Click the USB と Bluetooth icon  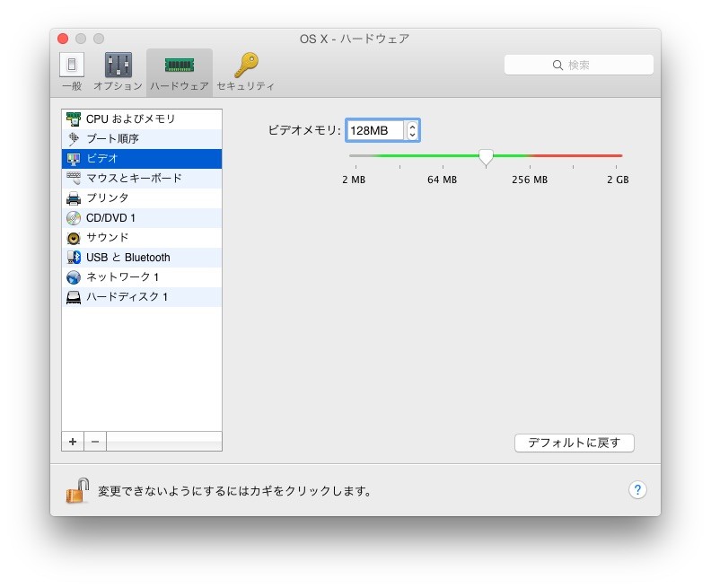(x=74, y=258)
